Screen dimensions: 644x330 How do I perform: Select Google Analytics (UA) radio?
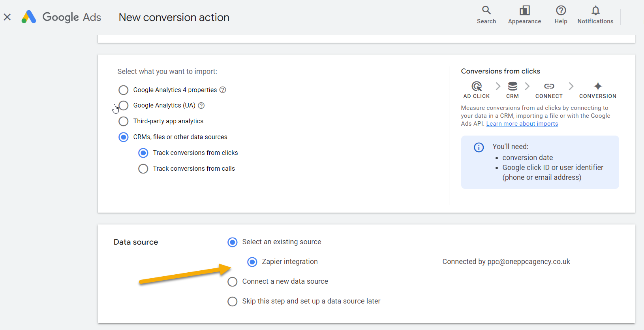click(123, 106)
